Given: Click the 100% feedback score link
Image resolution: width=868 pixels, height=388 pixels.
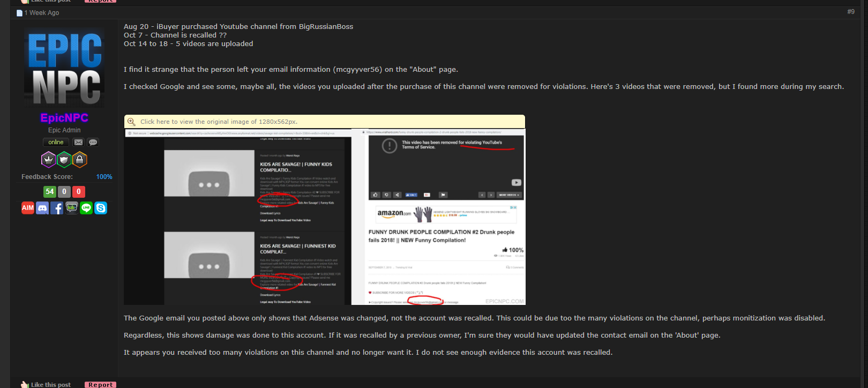Looking at the screenshot, I should point(104,177).
